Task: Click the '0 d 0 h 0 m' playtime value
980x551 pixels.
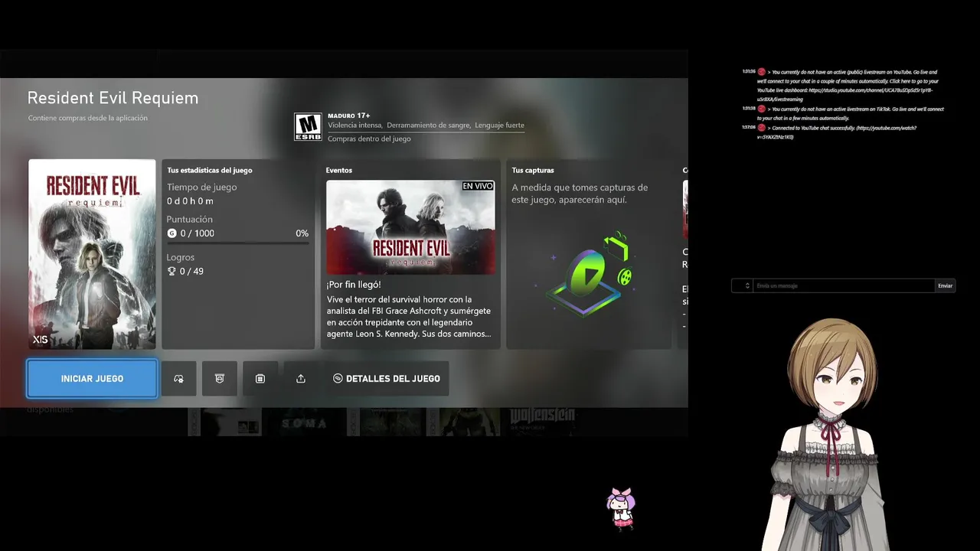Action: click(191, 201)
